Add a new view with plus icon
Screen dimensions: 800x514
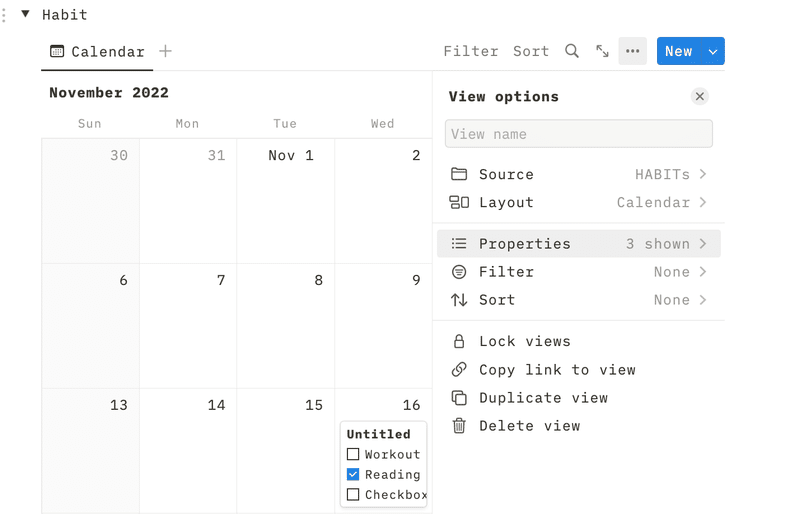click(x=165, y=51)
